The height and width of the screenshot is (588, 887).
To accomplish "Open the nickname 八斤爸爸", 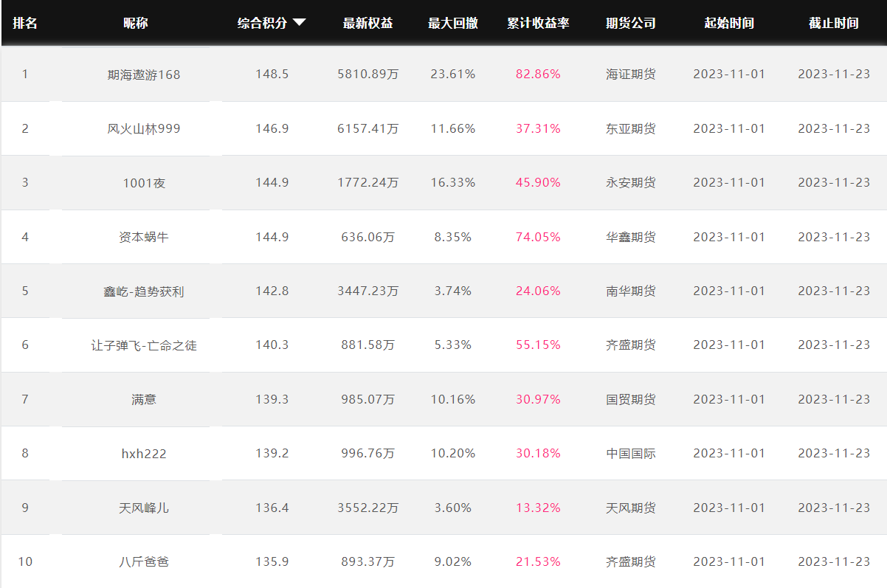I will click(143, 562).
